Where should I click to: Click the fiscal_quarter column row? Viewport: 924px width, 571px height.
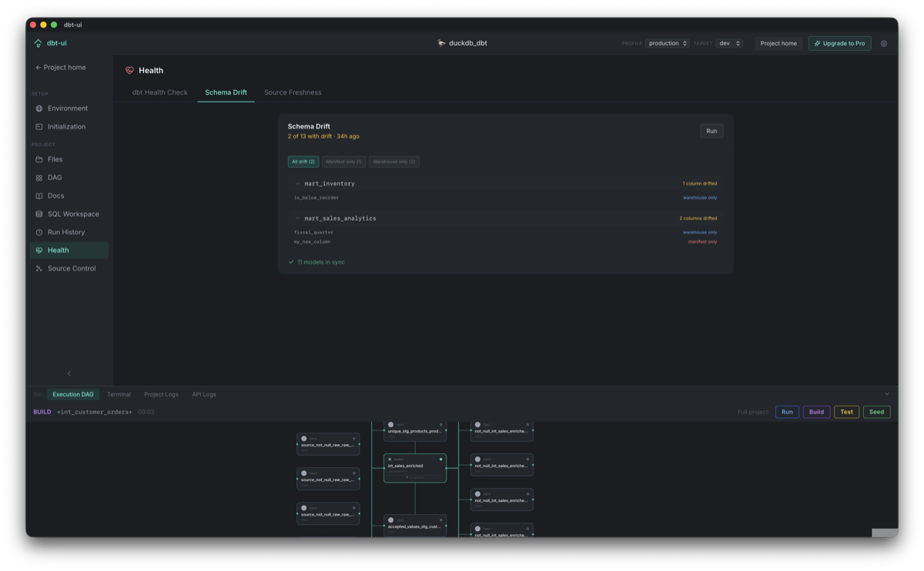pyautogui.click(x=505, y=232)
